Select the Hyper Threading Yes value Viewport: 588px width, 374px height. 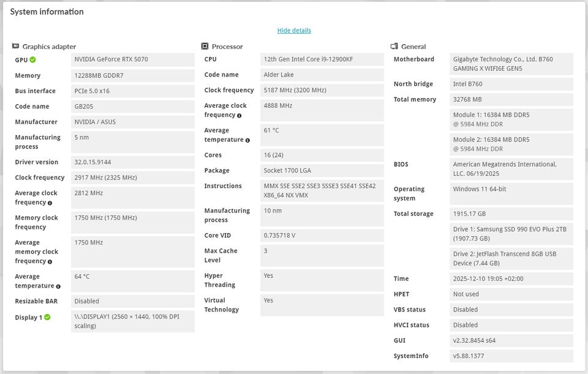pyautogui.click(x=322, y=280)
